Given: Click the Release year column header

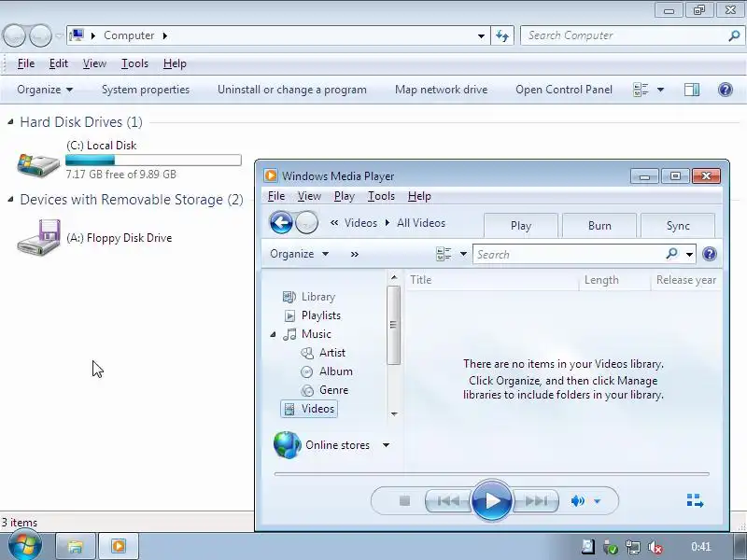Looking at the screenshot, I should coord(686,280).
